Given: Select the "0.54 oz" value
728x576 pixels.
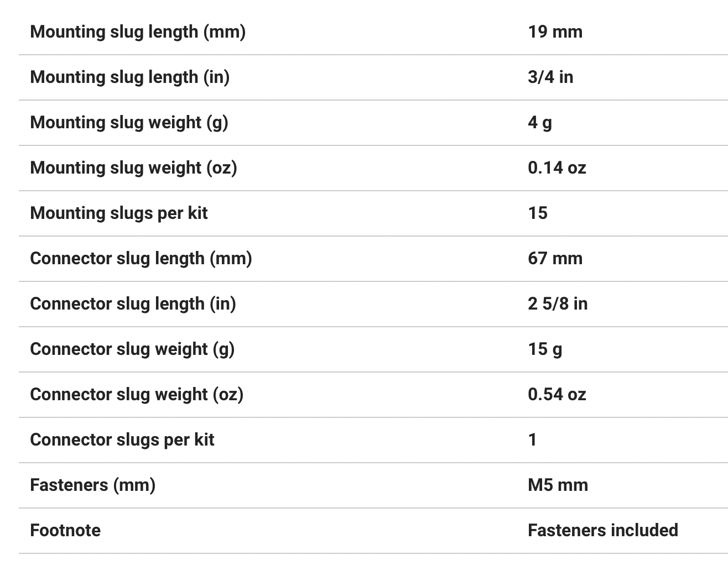Looking at the screenshot, I should 557,394.
